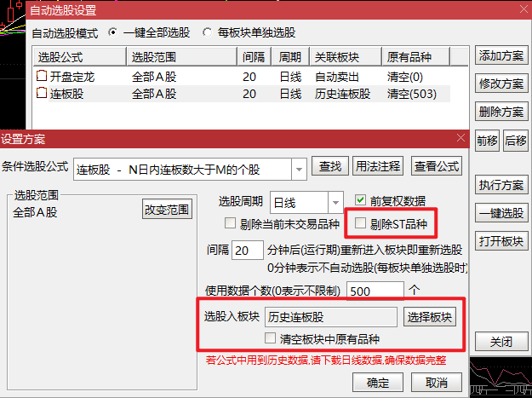Click the 间隔 minutes input field
The image size is (532, 398).
pos(247,251)
